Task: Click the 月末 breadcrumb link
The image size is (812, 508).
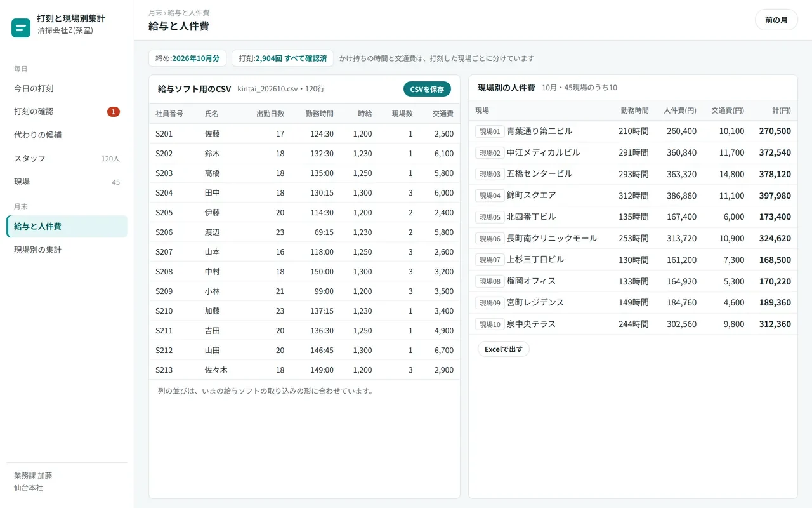Action: (155, 13)
